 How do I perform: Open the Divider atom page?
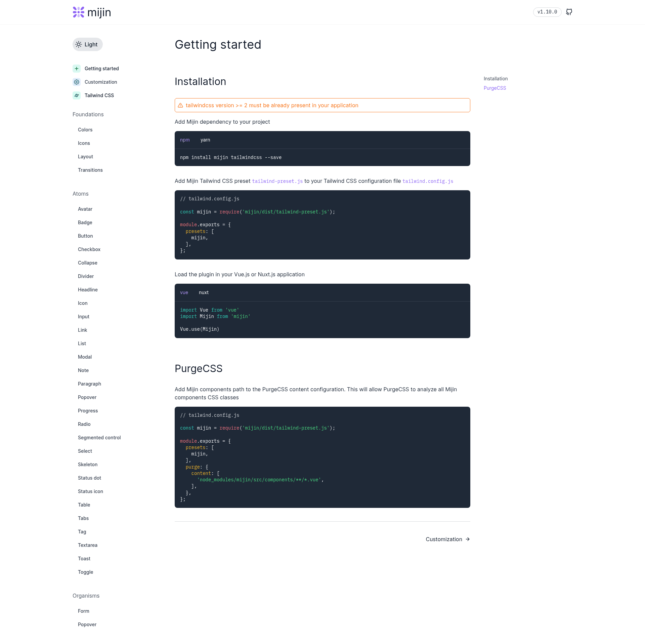click(86, 276)
